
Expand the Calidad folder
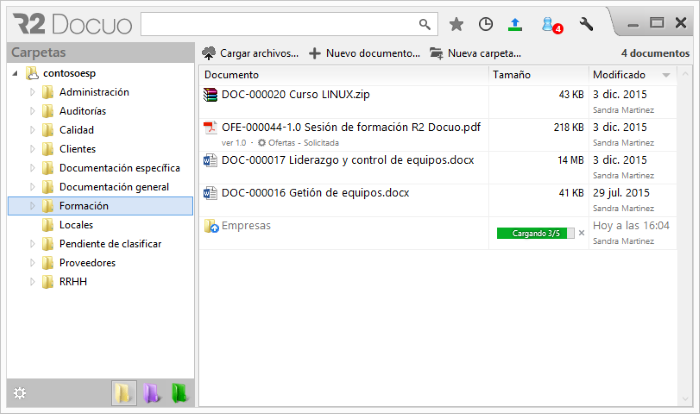[32, 130]
